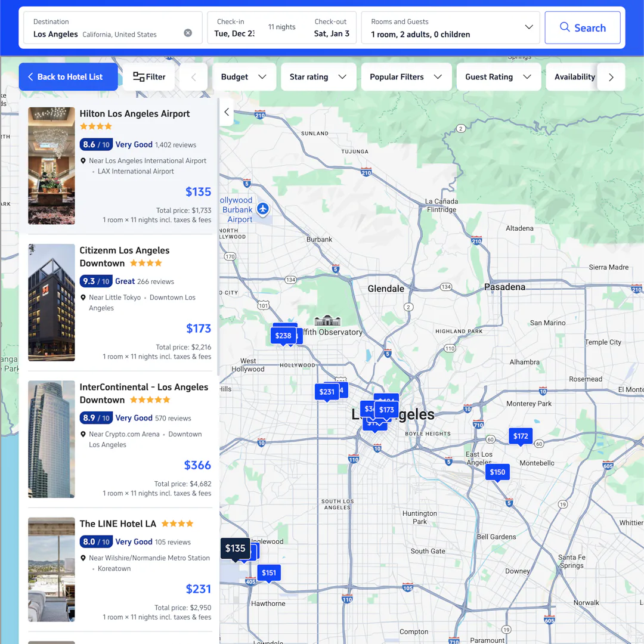Clear the Los Angeles destination field

coord(188,33)
